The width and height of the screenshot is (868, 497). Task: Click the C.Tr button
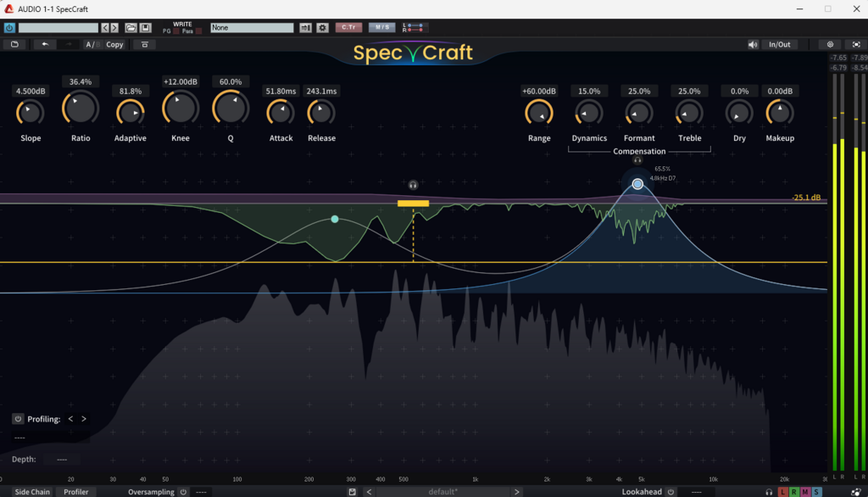coord(348,27)
